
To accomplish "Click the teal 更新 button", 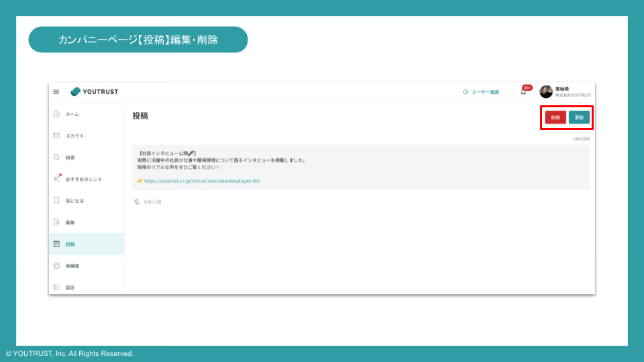I will tap(579, 117).
